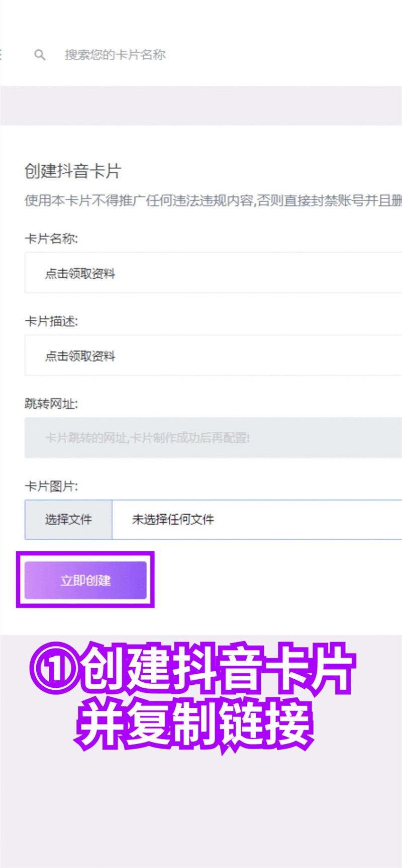402x868 pixels.
Task: Select the 创建抖音卡片 page heading
Action: (x=73, y=171)
